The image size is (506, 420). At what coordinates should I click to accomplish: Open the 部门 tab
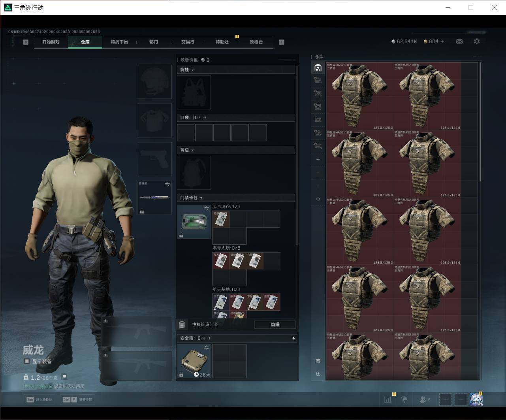pos(154,42)
